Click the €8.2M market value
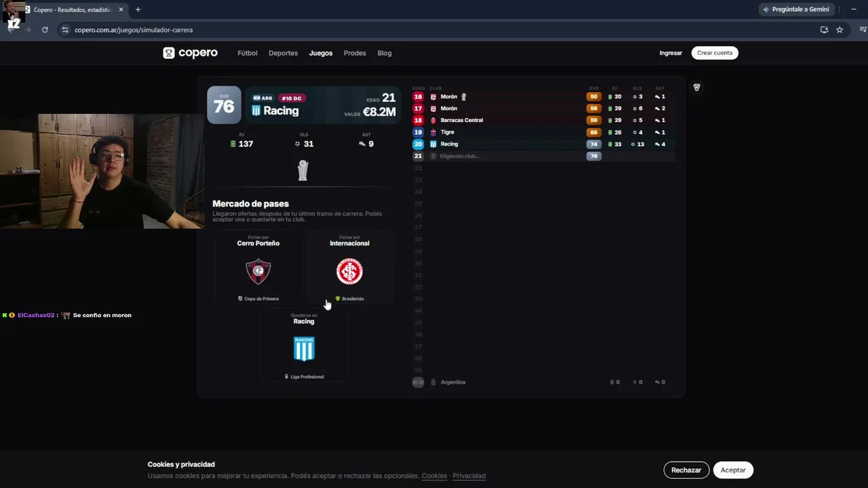This screenshot has height=488, width=868. click(x=379, y=112)
